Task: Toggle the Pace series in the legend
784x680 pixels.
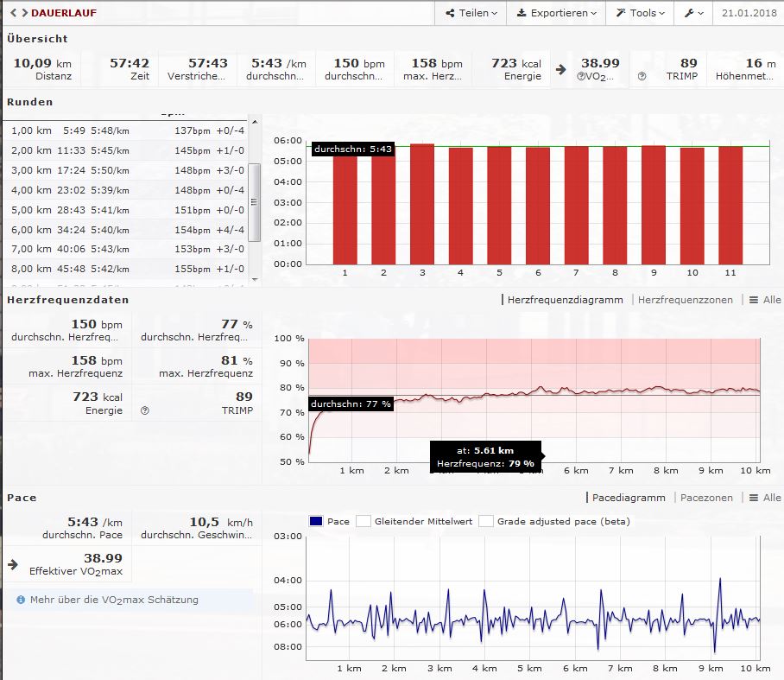Action: click(316, 521)
